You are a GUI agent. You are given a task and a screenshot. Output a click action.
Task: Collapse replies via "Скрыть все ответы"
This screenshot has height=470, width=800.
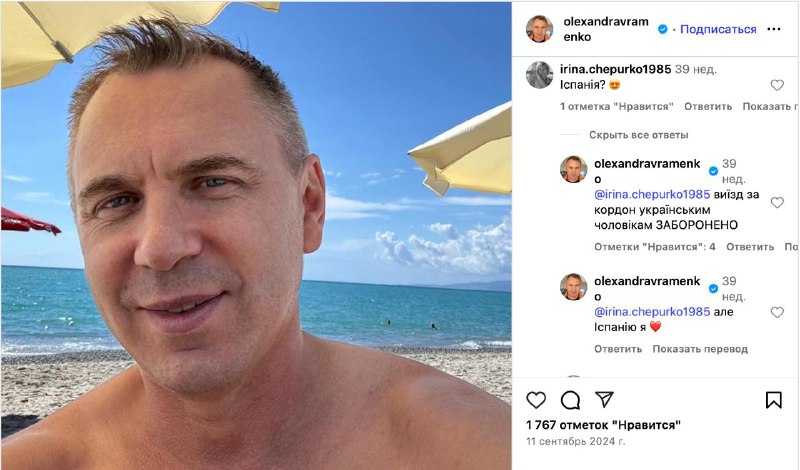[638, 135]
